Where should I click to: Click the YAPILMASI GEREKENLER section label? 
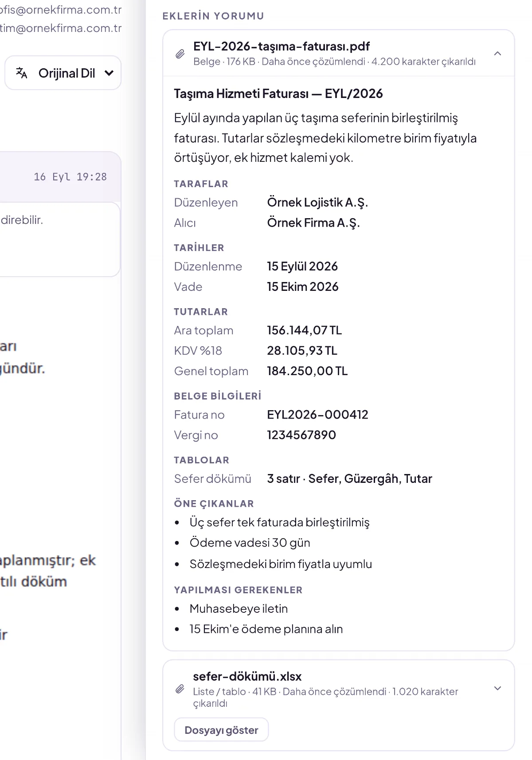[239, 590]
